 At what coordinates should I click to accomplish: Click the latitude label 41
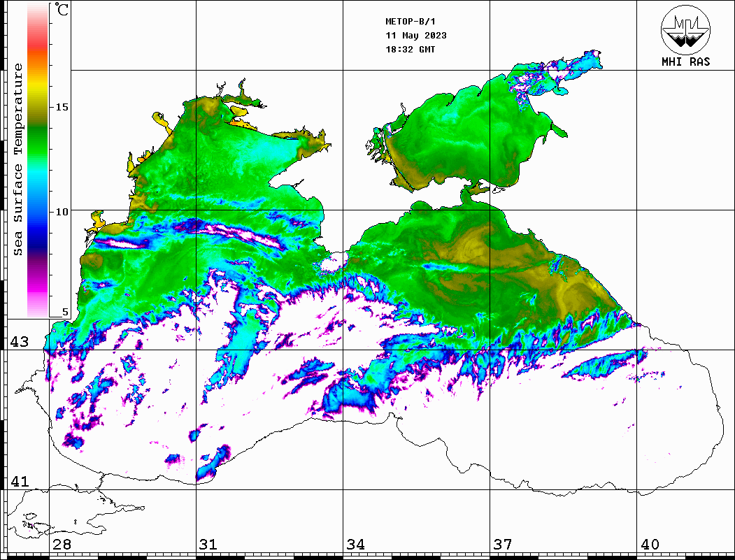pos(20,481)
